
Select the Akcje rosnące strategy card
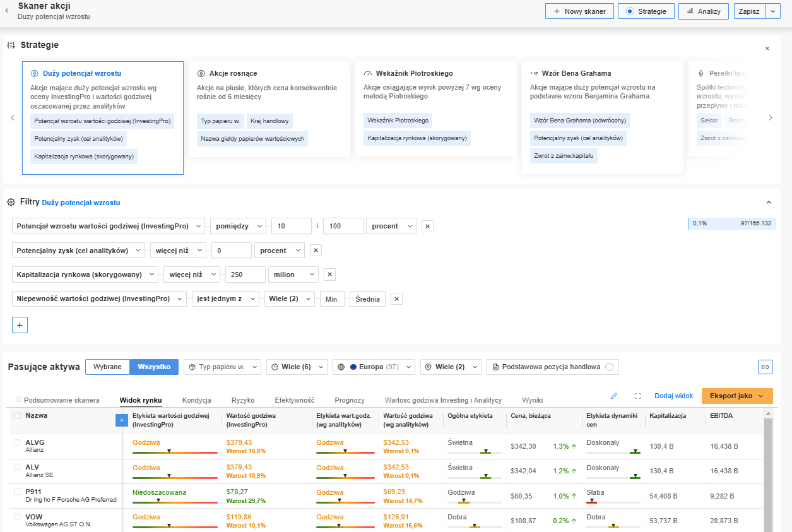269,109
